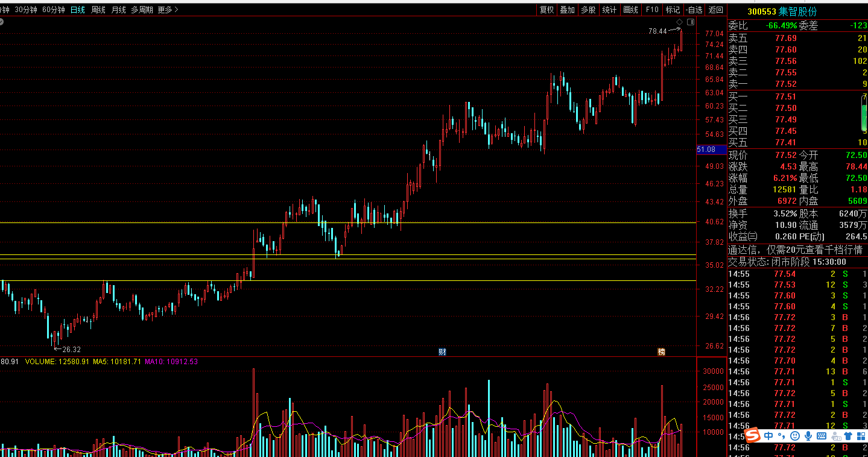
Task: Select the 日线 daily chart period
Action: tap(77, 10)
